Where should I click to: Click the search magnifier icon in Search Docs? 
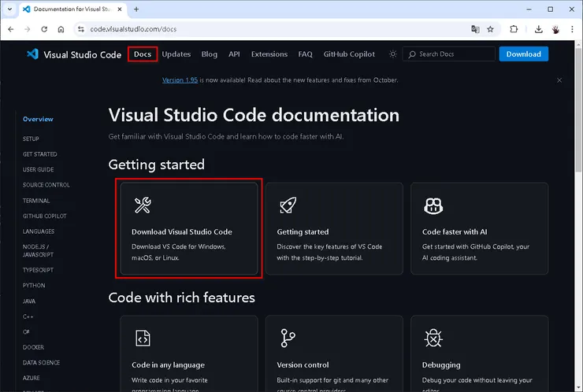412,54
